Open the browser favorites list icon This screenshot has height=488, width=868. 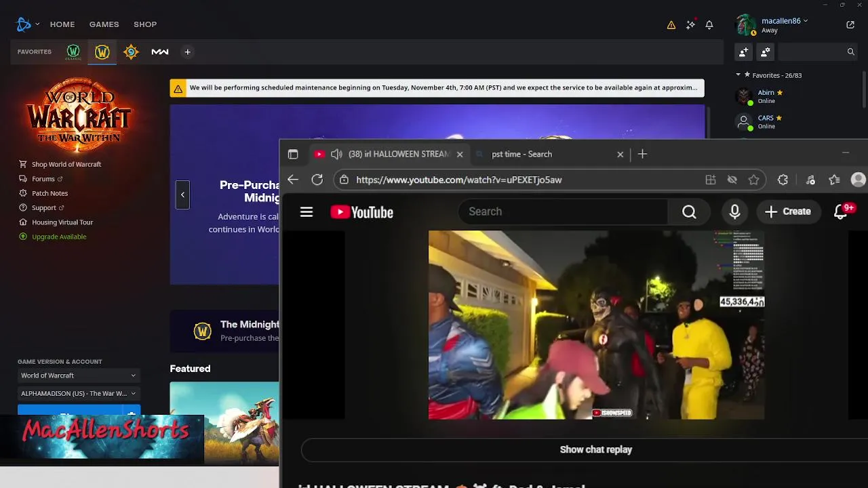coord(834,180)
